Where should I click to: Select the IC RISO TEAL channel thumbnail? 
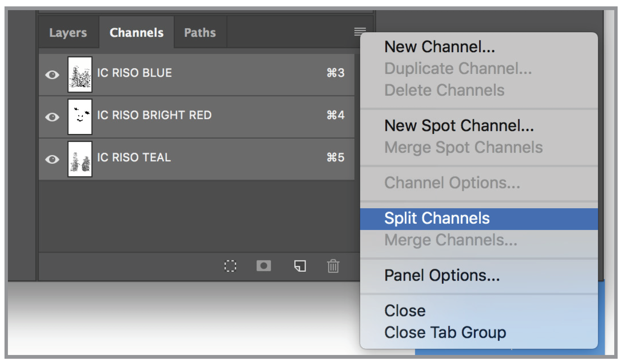coord(80,159)
